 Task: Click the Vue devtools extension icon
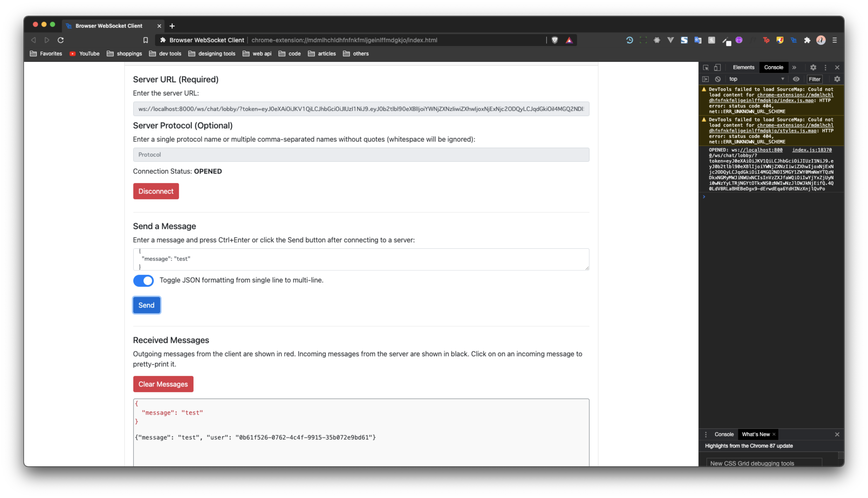670,40
